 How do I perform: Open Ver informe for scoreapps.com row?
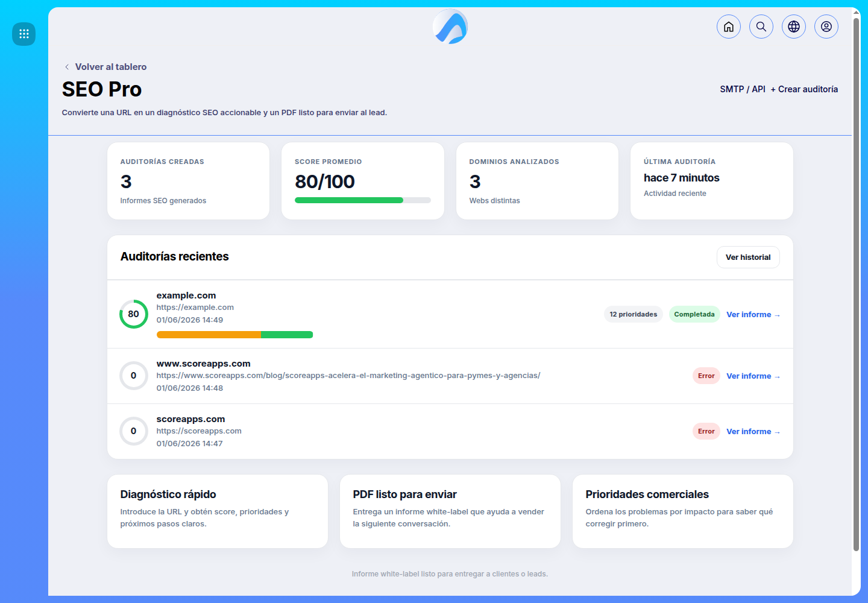753,432
